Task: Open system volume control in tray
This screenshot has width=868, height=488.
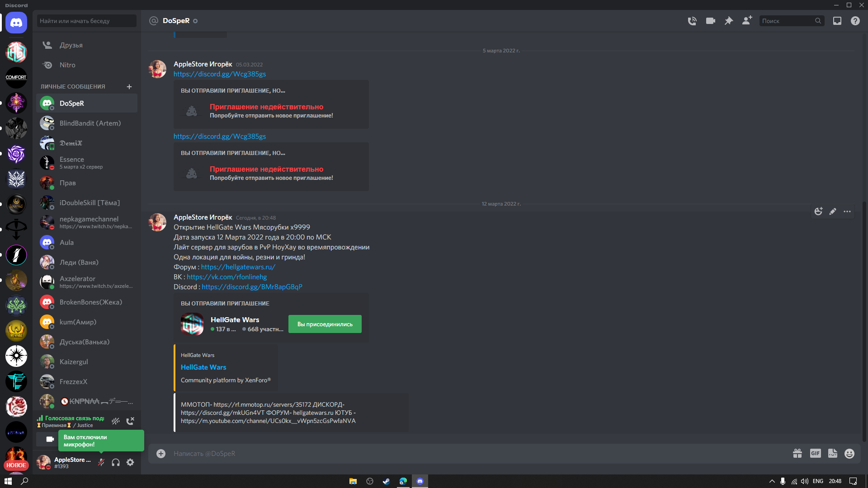Action: click(x=805, y=481)
